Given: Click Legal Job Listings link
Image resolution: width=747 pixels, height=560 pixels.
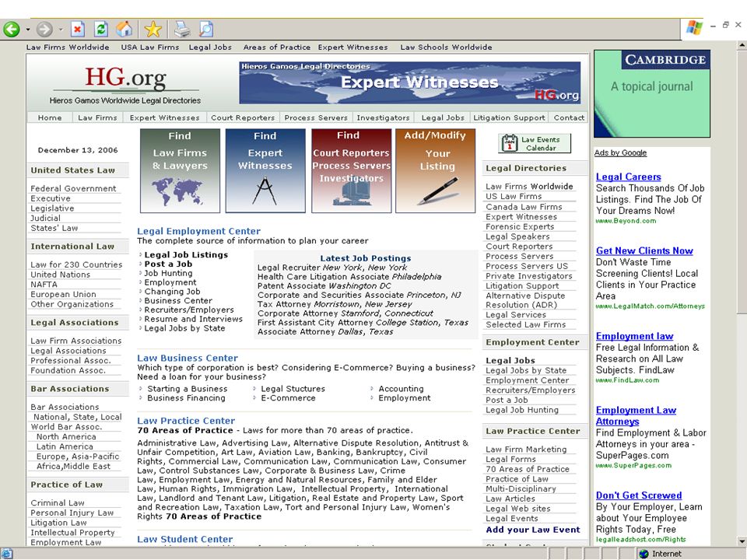Looking at the screenshot, I should click(186, 255).
